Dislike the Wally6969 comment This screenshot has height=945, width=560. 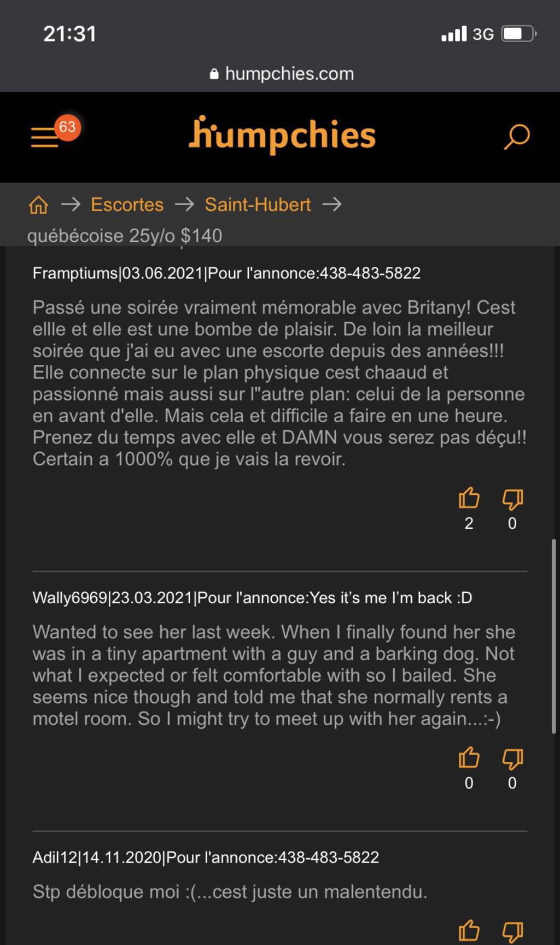tap(512, 758)
